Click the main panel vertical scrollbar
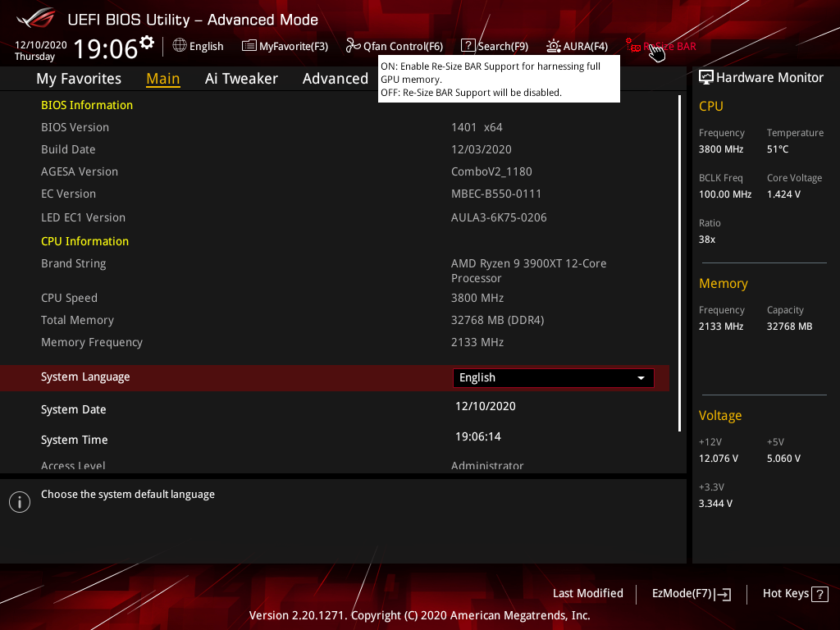840x630 pixels. (x=679, y=263)
